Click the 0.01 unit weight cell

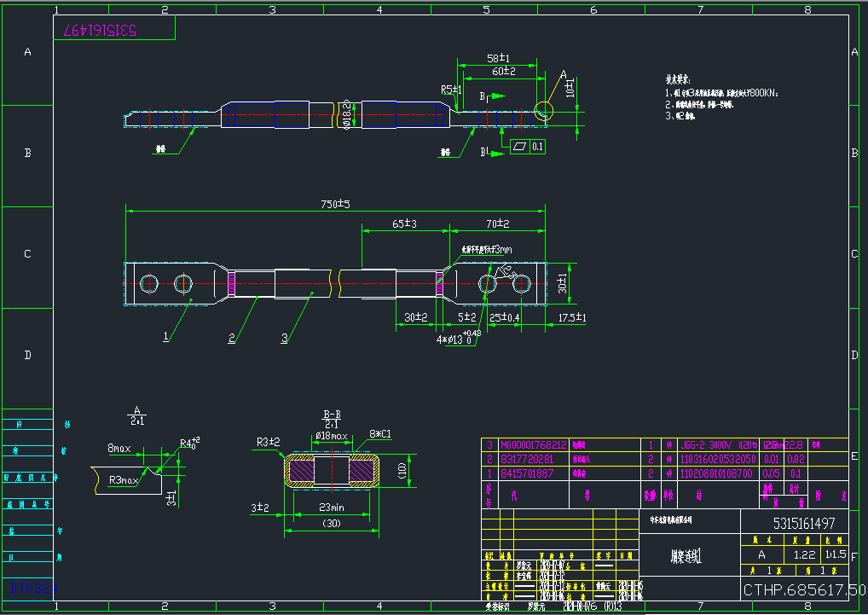click(x=771, y=459)
